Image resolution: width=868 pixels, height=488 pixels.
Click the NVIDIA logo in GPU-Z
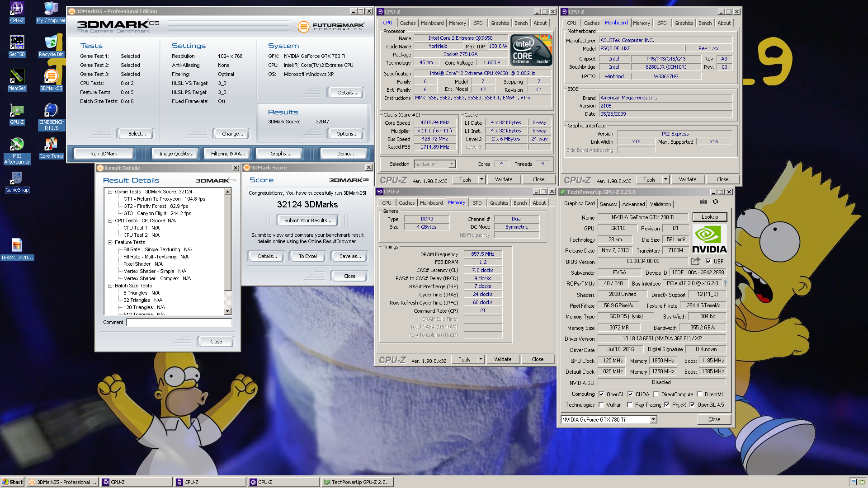pyautogui.click(x=709, y=239)
